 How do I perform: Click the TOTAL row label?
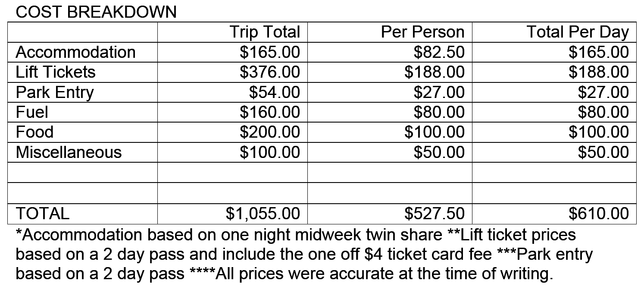coord(42,214)
